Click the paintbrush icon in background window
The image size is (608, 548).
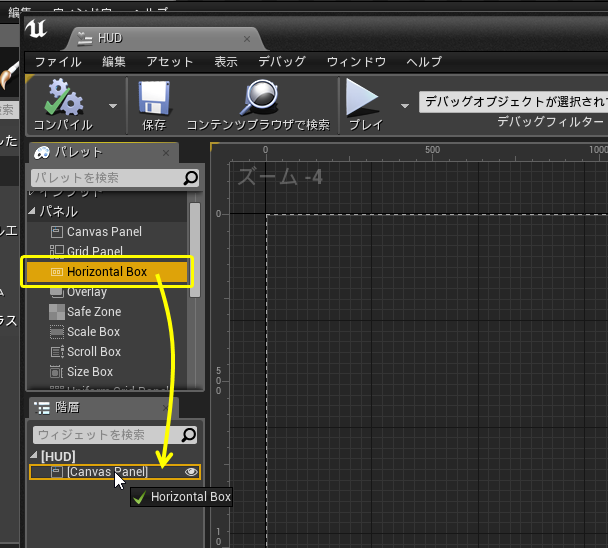point(9,75)
